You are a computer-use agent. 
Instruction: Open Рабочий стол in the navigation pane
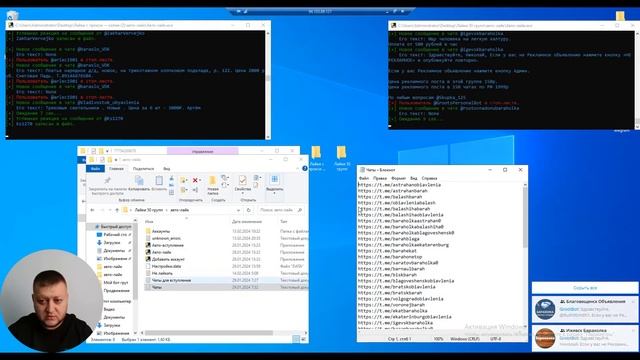tap(115, 235)
